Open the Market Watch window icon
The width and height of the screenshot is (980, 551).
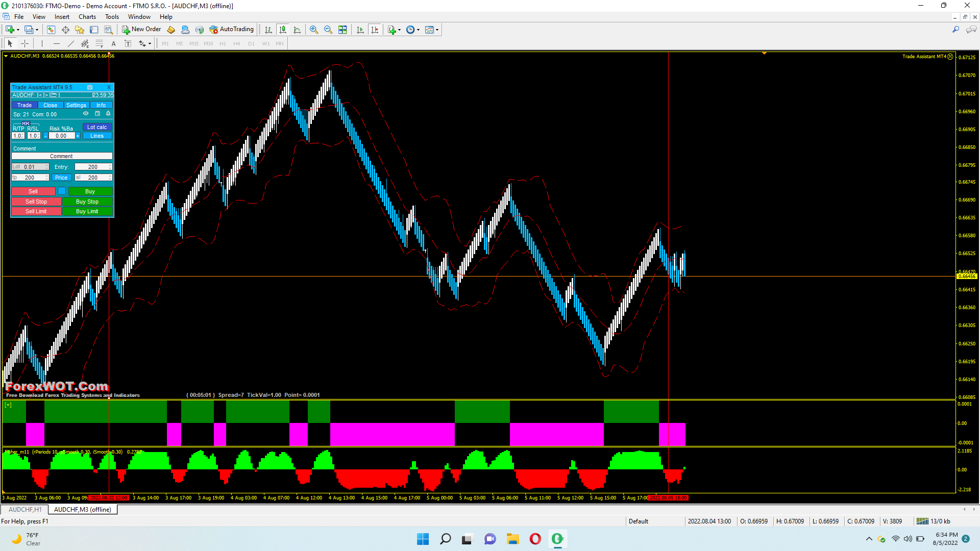click(x=51, y=30)
